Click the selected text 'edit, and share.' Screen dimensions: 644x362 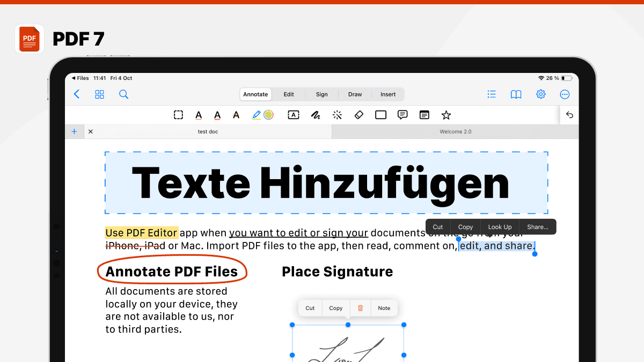[497, 246]
